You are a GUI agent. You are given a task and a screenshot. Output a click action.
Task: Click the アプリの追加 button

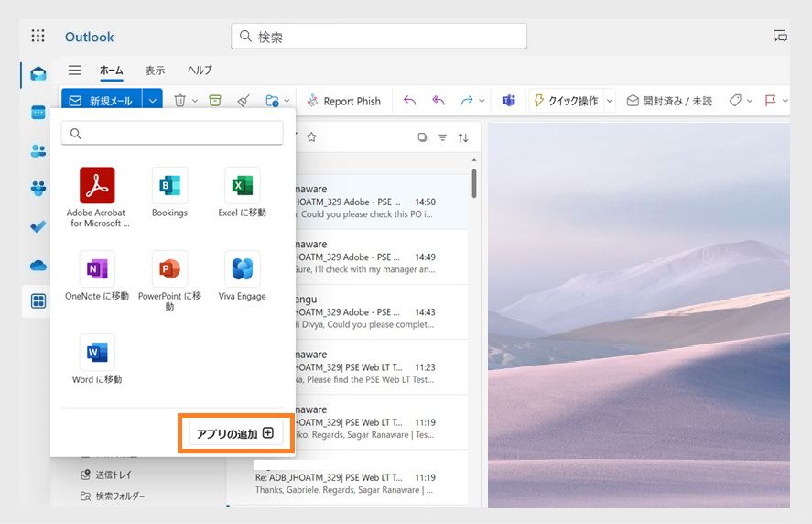click(x=235, y=434)
